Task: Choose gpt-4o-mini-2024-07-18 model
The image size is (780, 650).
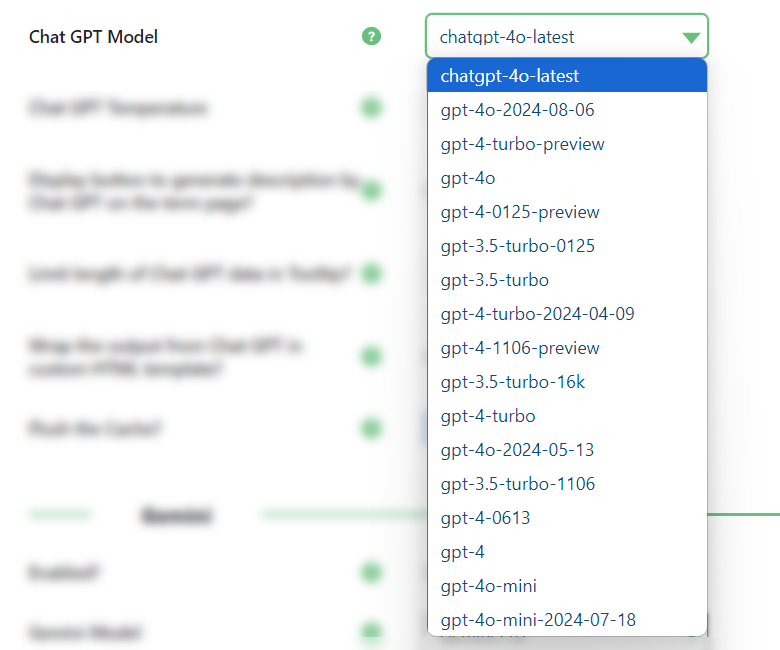Action: [x=567, y=620]
